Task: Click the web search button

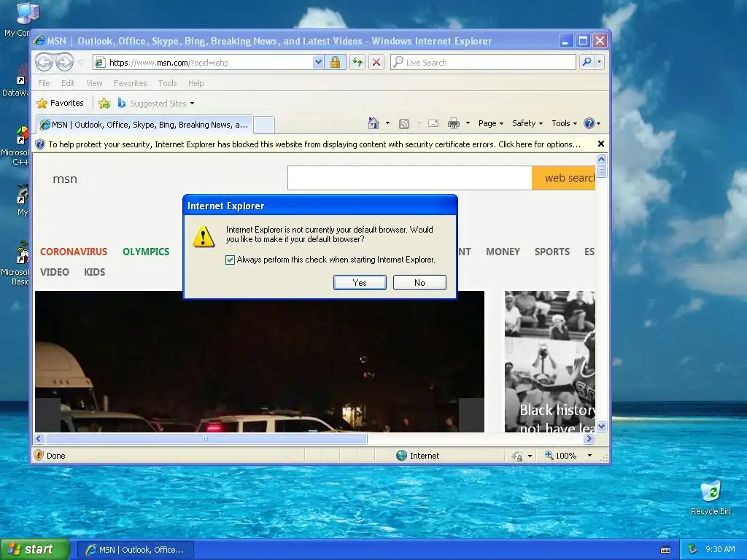Action: point(564,178)
